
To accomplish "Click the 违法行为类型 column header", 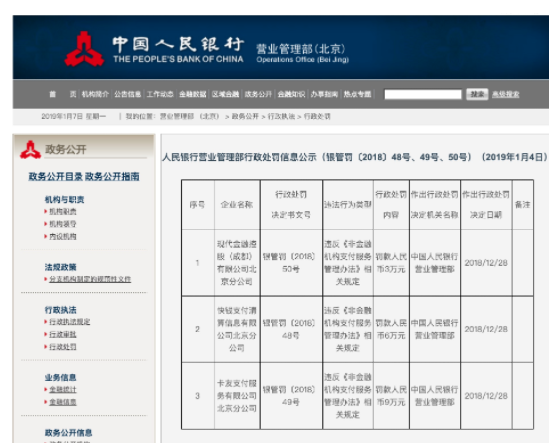I will tap(348, 205).
